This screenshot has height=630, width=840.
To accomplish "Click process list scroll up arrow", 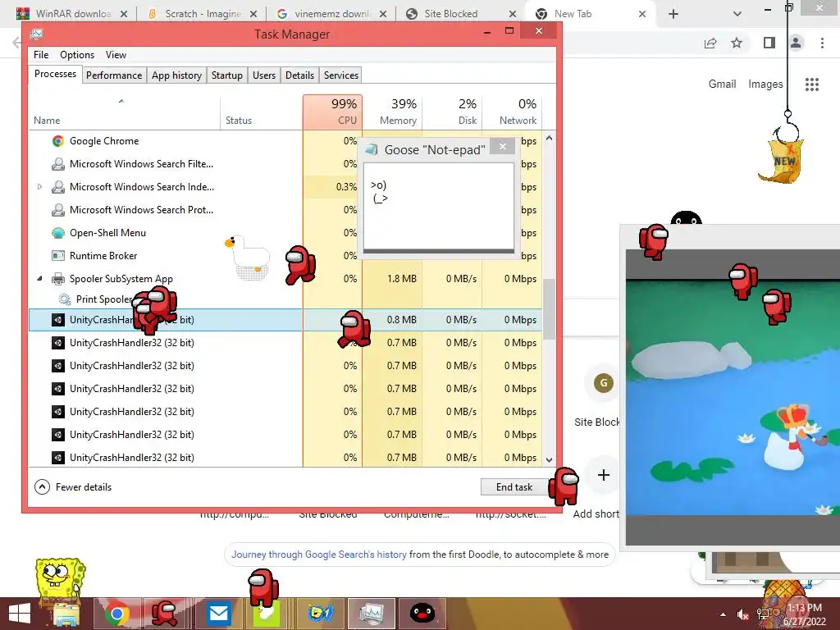I will [549, 138].
